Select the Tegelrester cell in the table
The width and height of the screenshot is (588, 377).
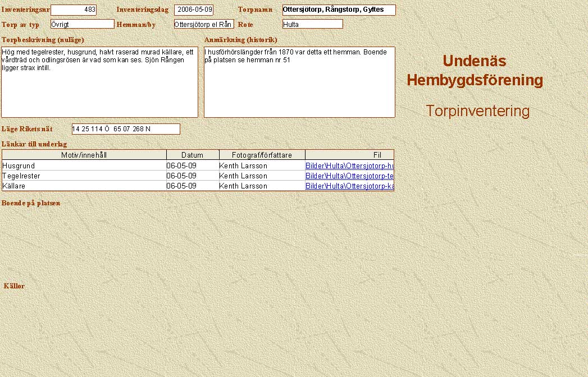coord(84,176)
